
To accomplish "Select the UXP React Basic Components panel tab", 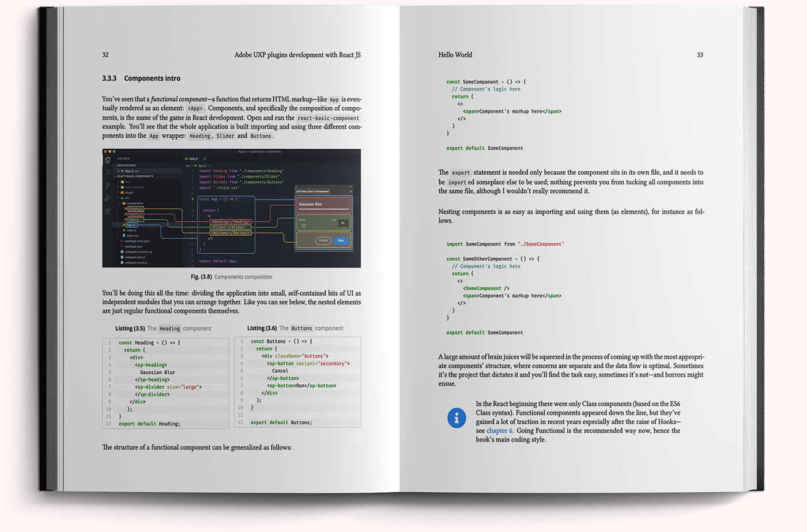I will pyautogui.click(x=313, y=191).
